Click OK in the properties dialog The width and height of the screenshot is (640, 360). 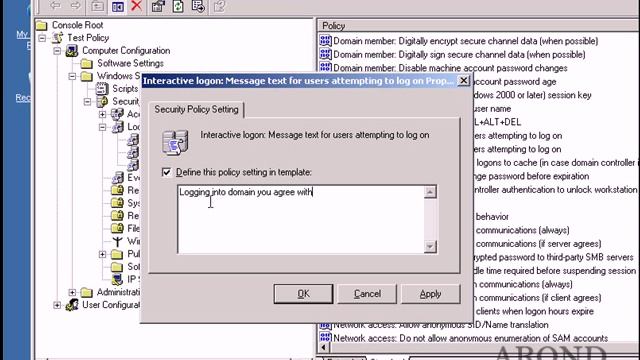click(x=303, y=294)
